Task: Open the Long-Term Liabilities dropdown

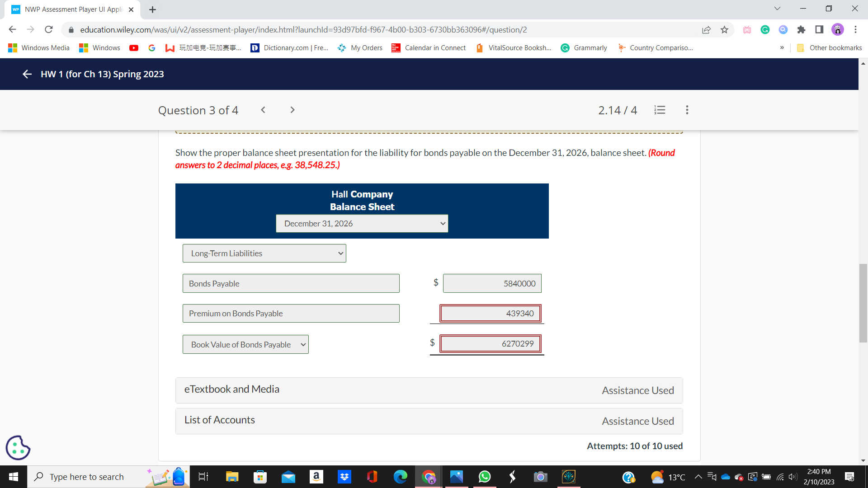Action: pos(264,253)
